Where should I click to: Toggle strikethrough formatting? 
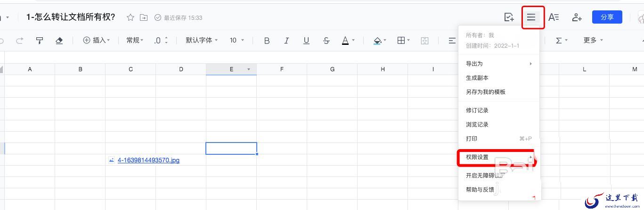pyautogui.click(x=326, y=41)
